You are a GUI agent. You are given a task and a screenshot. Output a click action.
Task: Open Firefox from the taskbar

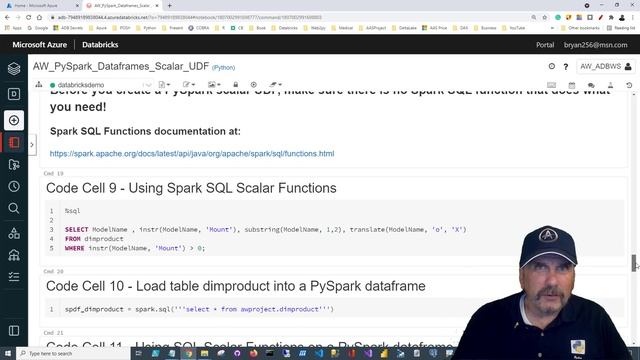253,353
